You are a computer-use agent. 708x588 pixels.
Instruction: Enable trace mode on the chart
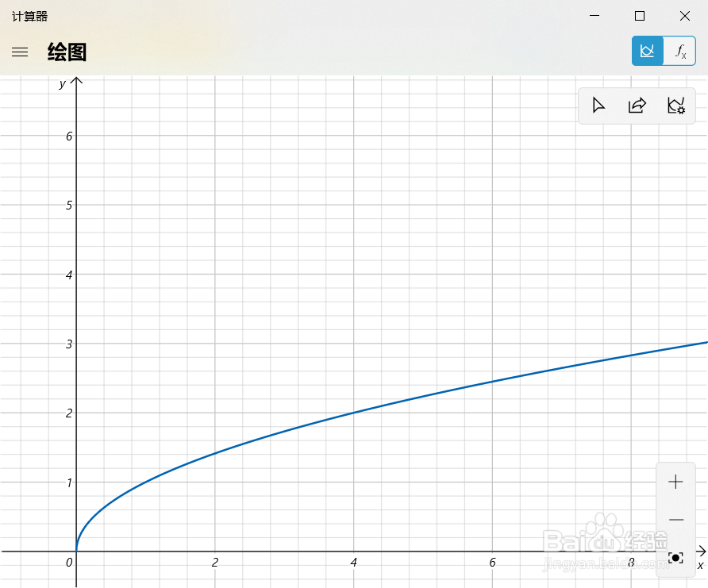point(598,105)
